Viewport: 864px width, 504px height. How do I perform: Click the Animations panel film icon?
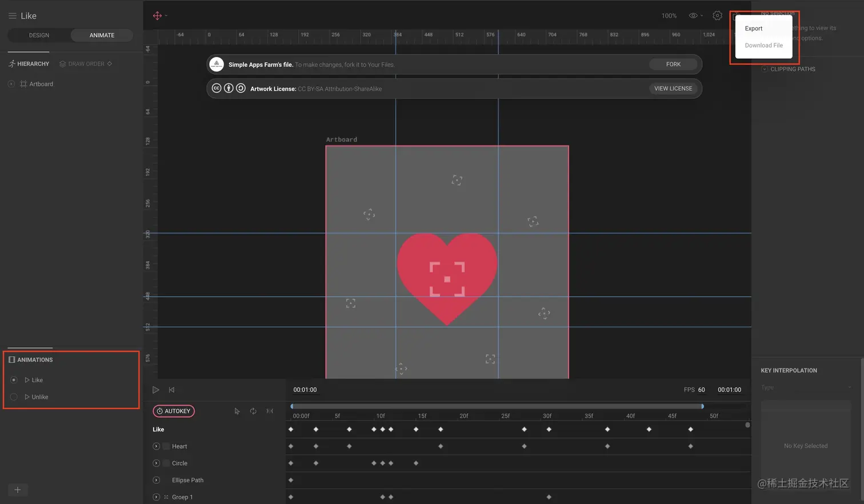tap(11, 359)
